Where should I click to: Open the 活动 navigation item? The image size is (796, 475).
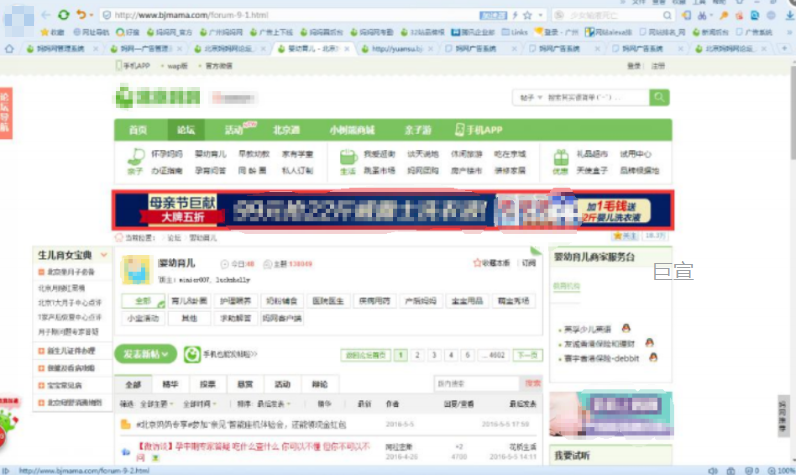pyautogui.click(x=235, y=130)
